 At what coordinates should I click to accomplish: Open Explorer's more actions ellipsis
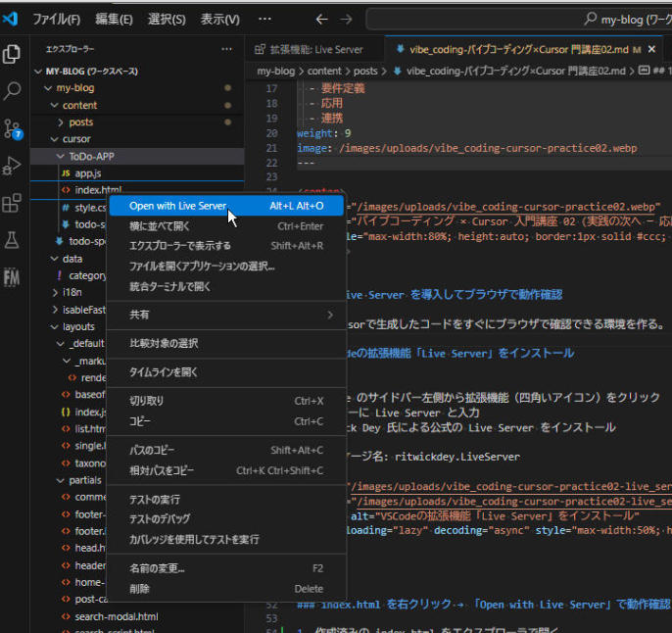[227, 48]
